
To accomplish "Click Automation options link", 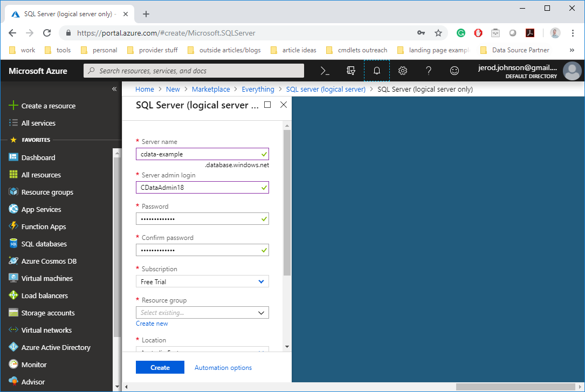I will pyautogui.click(x=223, y=367).
